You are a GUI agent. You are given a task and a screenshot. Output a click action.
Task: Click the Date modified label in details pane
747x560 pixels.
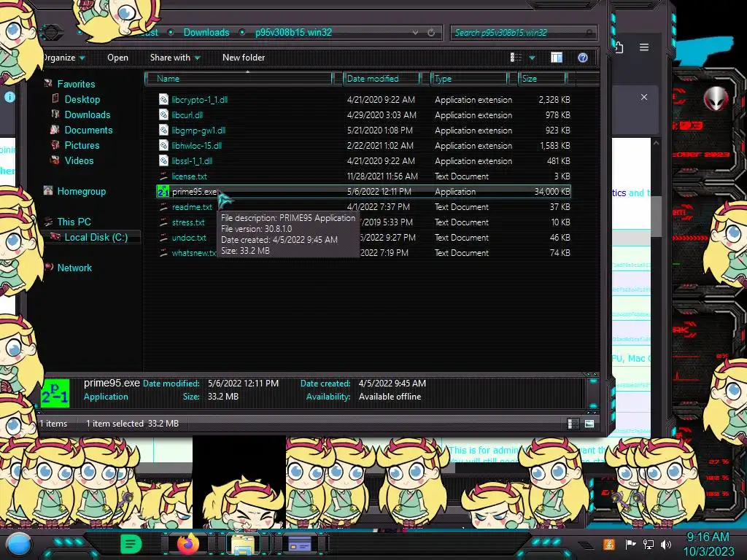(171, 384)
